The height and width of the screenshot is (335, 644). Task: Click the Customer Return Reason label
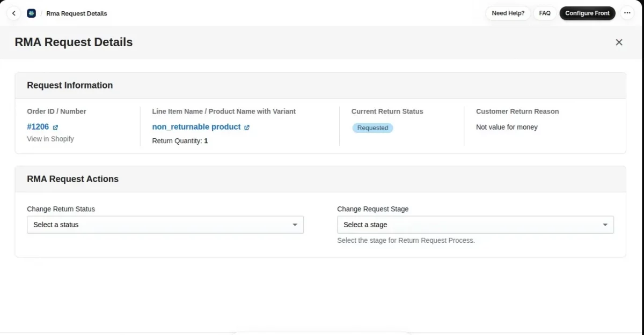pos(517,111)
